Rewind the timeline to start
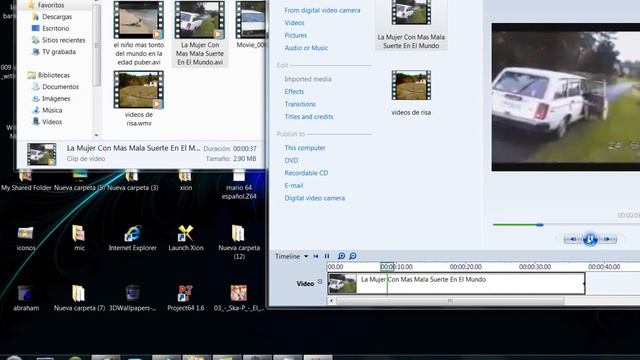 316,256
